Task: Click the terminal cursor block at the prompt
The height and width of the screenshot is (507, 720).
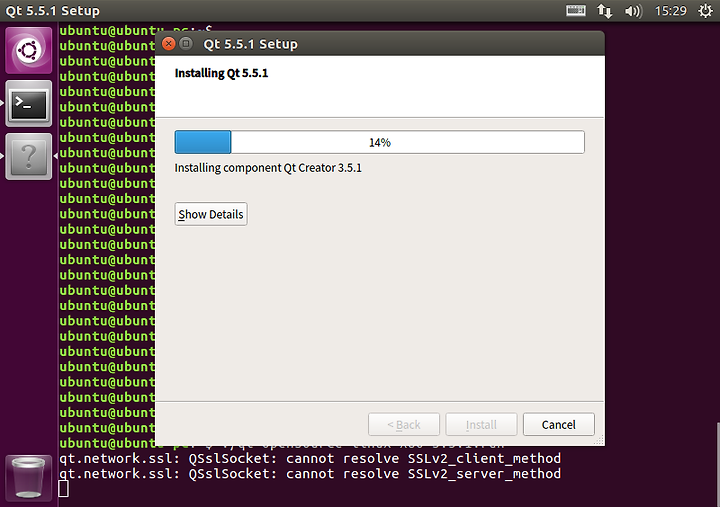Action: [63, 489]
